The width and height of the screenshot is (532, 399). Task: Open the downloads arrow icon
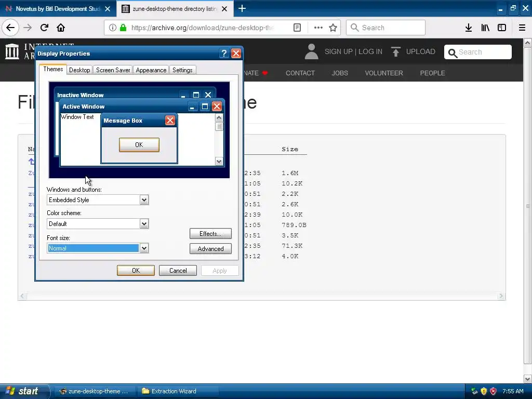point(469,28)
